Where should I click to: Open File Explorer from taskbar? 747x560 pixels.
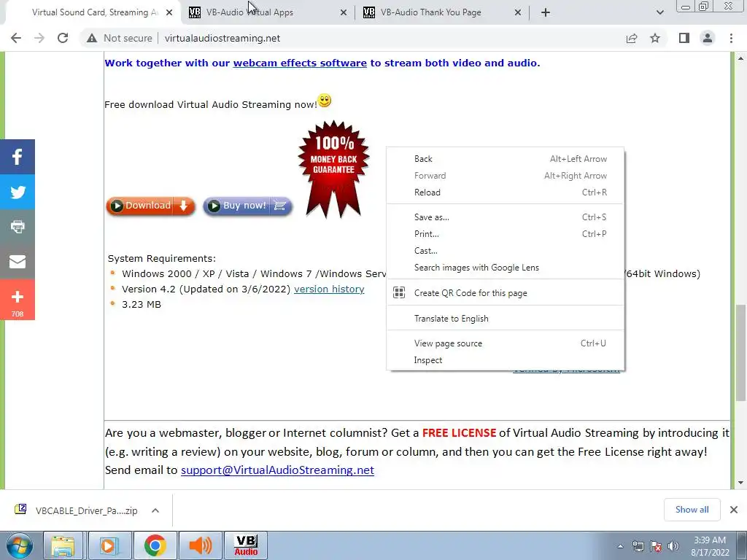[63, 545]
